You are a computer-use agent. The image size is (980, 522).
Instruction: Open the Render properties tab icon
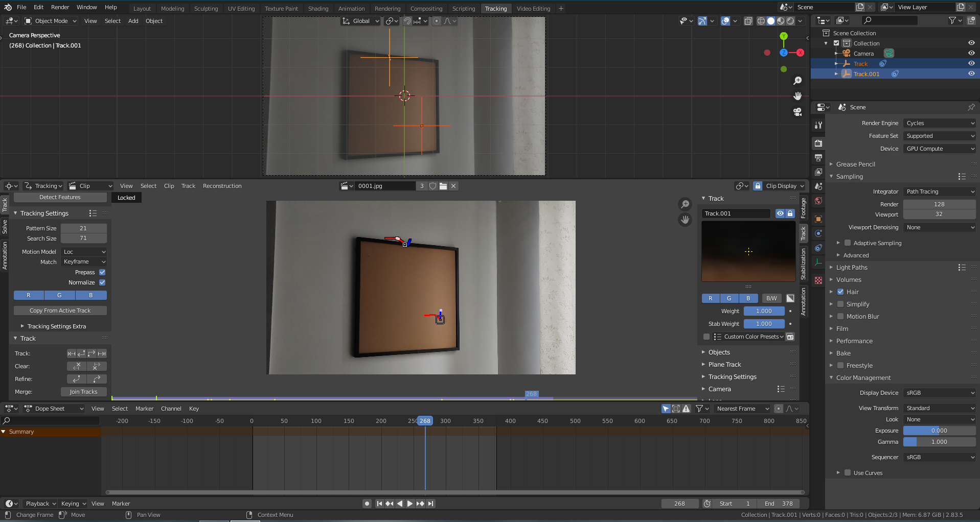pos(818,144)
